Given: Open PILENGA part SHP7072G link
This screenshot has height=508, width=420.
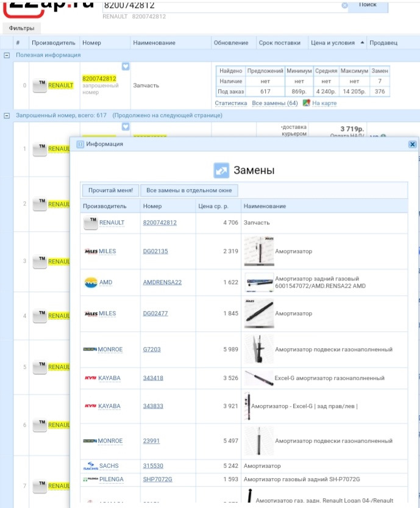Looking at the screenshot, I should pos(157,479).
